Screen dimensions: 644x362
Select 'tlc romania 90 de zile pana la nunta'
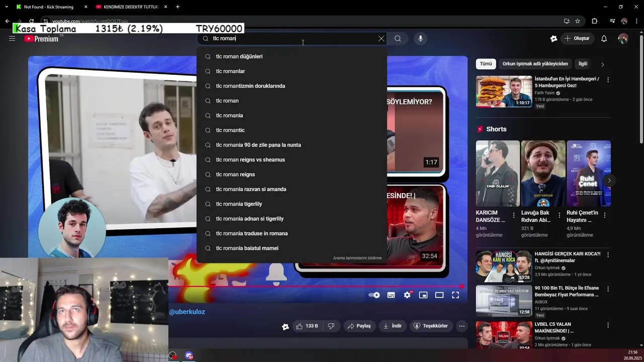292,145
